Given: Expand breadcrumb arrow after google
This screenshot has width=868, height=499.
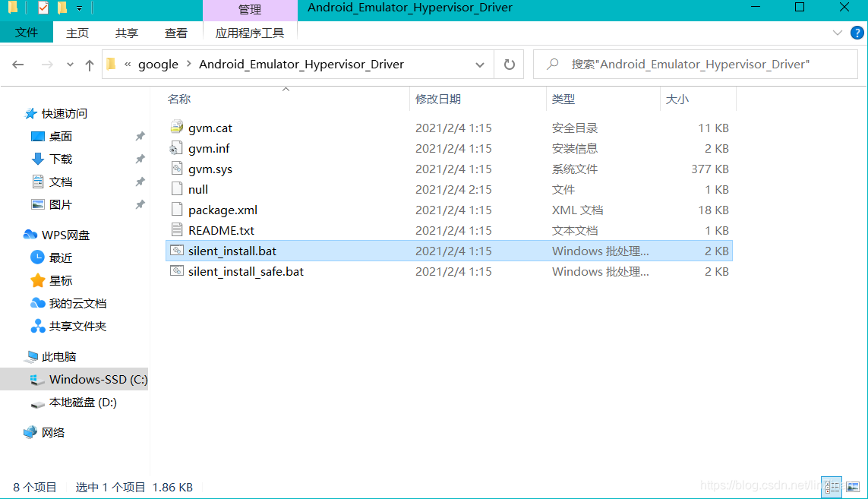Looking at the screenshot, I should pos(189,65).
